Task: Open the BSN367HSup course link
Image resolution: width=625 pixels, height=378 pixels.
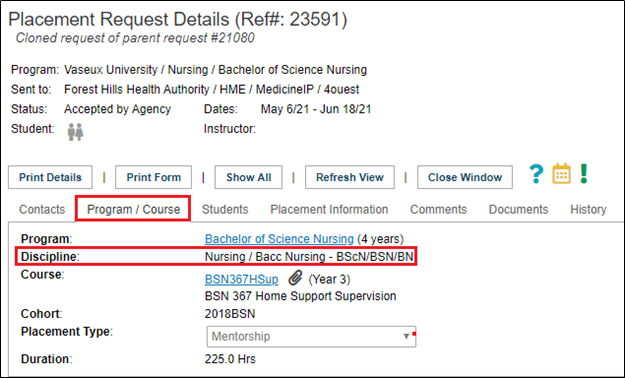Action: (242, 279)
